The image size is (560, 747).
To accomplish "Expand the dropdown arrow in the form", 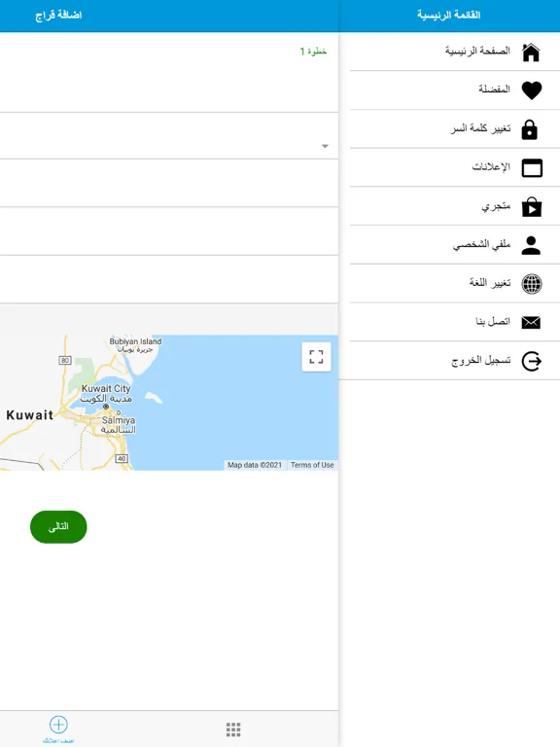I will coord(325,146).
